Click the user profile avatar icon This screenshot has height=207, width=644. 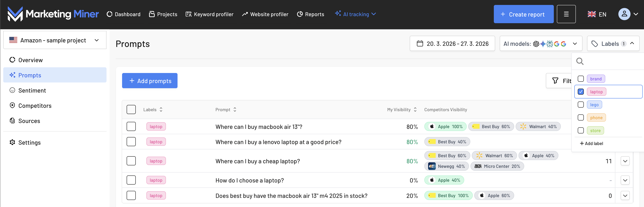click(x=624, y=14)
